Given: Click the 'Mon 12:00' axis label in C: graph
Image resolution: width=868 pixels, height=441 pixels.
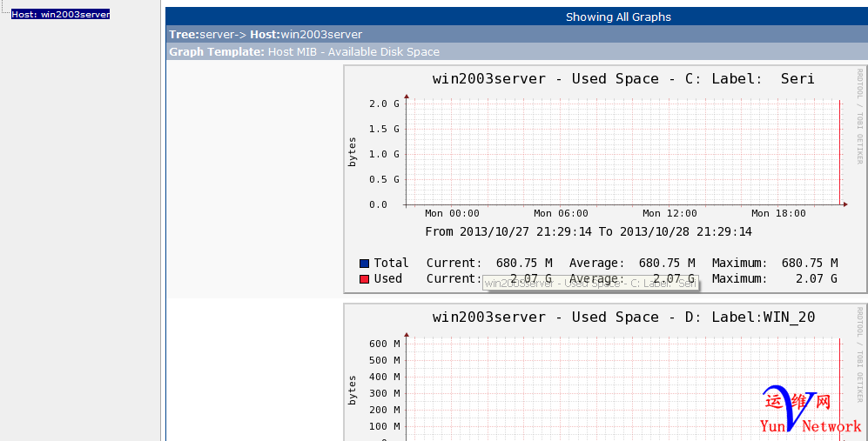Looking at the screenshot, I should (x=670, y=213).
